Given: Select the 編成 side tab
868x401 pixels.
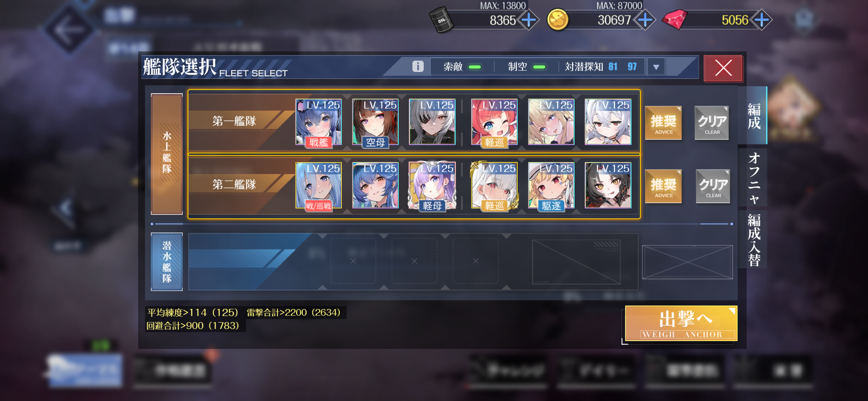Looking at the screenshot, I should click(x=754, y=116).
